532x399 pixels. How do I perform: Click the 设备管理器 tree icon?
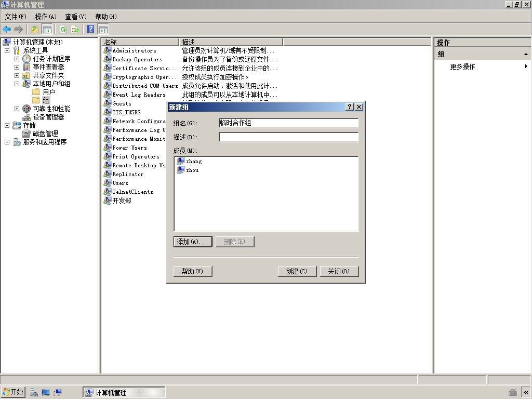(x=26, y=117)
